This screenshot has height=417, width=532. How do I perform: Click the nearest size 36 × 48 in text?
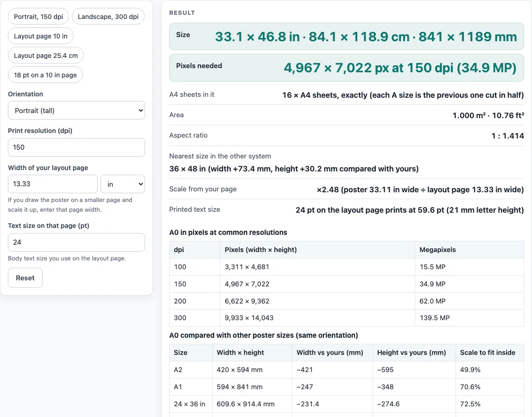pyautogui.click(x=294, y=169)
